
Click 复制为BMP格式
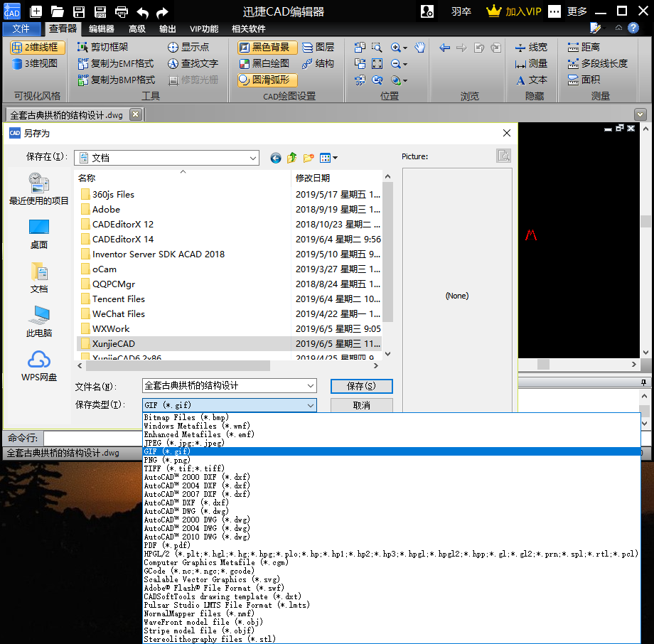click(117, 80)
